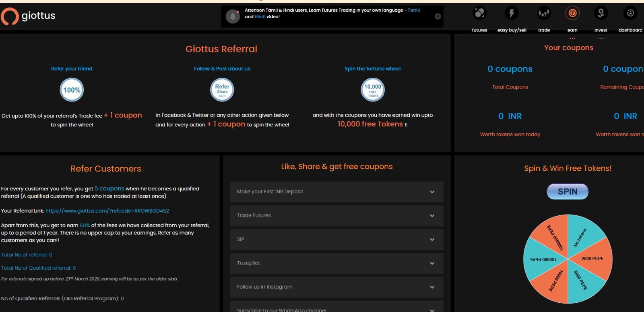Viewport: 644px width, 312px height.
Task: Open the Tamil video link
Action: pos(413,10)
